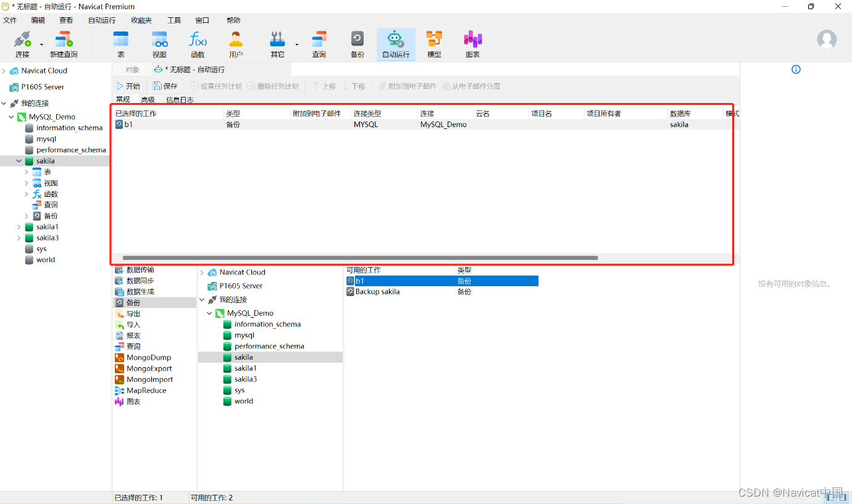Open the 帮助 menu
Image resolution: width=852 pixels, height=504 pixels.
click(234, 20)
